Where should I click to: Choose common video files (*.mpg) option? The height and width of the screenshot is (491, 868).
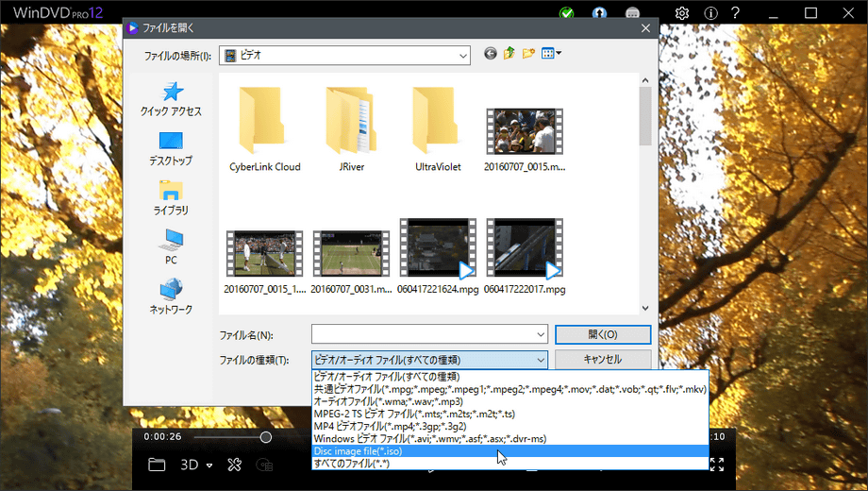[510, 389]
